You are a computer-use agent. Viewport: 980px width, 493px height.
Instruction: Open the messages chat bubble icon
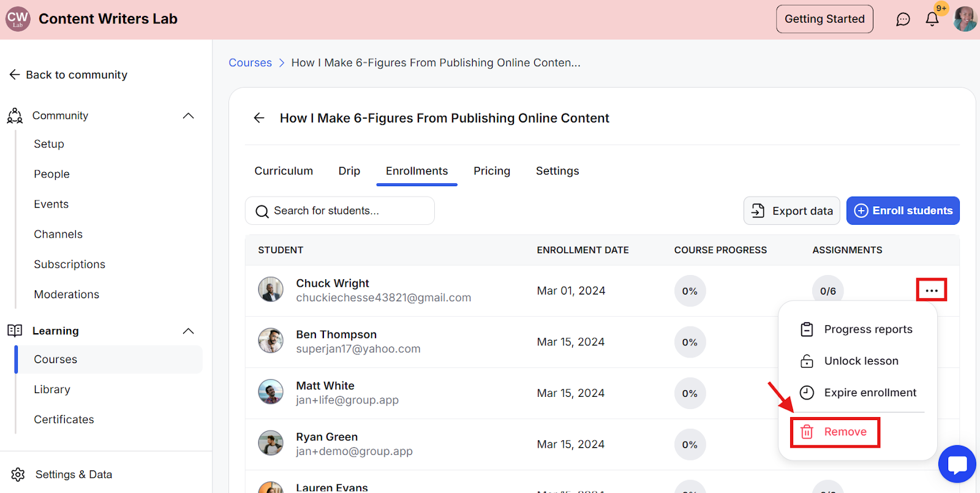[903, 19]
